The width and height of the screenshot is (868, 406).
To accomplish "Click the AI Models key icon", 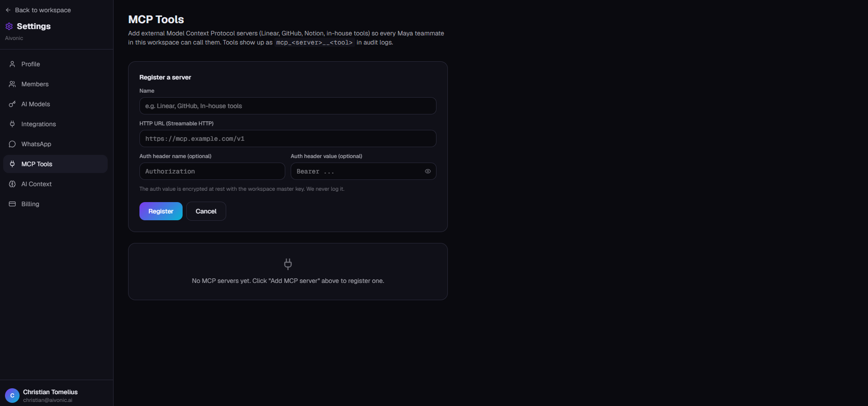I will (x=12, y=104).
